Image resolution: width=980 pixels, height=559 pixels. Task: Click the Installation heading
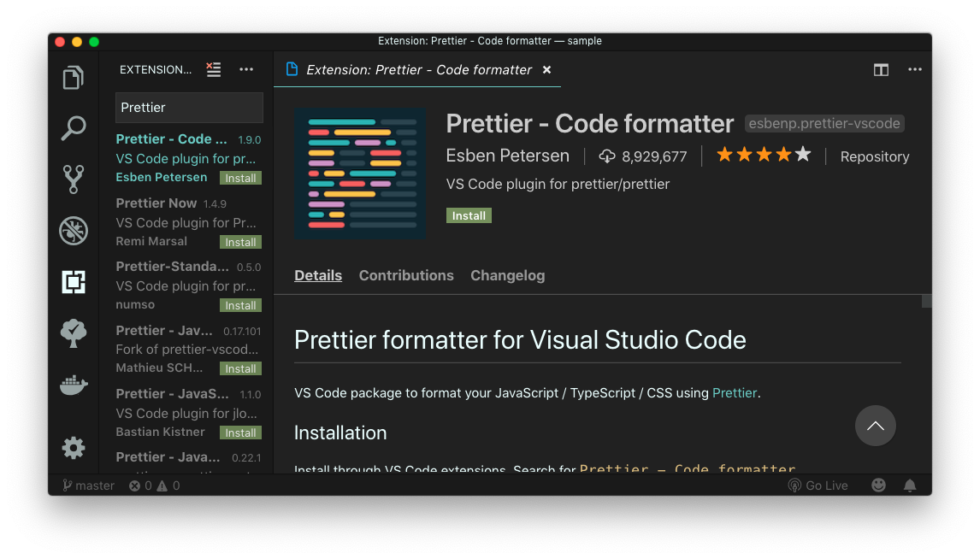pyautogui.click(x=340, y=432)
